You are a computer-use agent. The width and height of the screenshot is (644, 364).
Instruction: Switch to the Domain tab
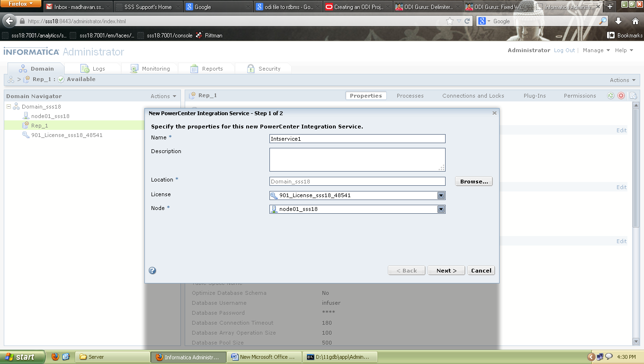click(x=36, y=69)
